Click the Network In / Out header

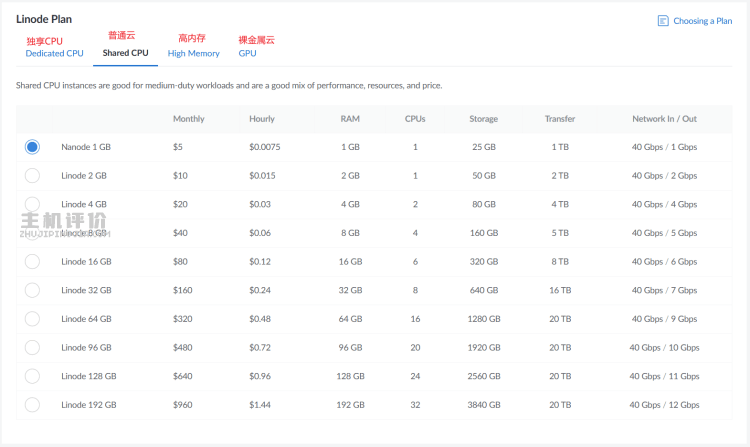(x=664, y=119)
